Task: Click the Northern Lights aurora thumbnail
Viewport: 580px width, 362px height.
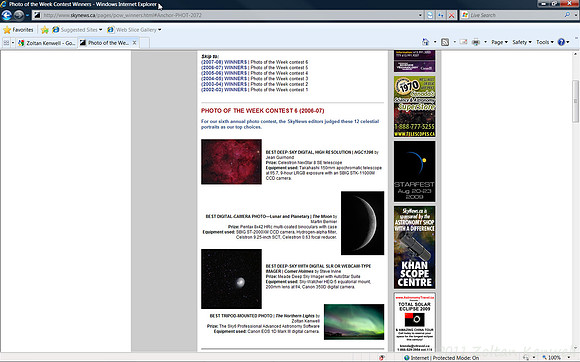Action: tap(354, 322)
